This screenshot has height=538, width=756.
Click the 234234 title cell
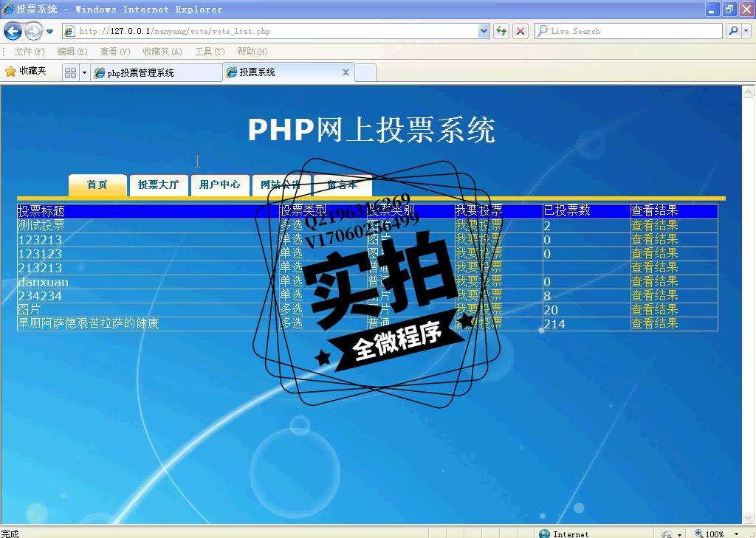coord(148,295)
